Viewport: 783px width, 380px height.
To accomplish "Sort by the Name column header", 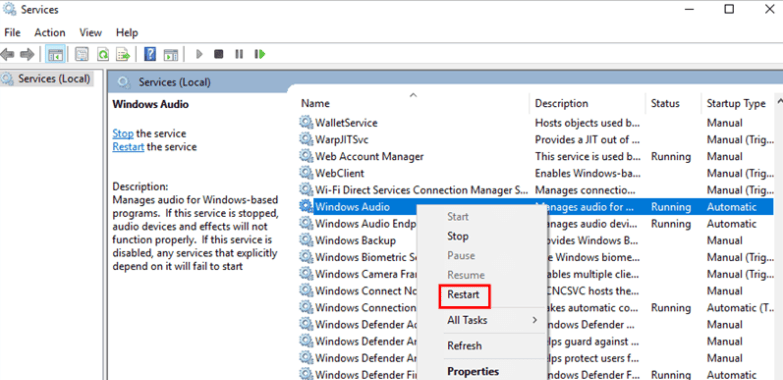I will tap(315, 103).
